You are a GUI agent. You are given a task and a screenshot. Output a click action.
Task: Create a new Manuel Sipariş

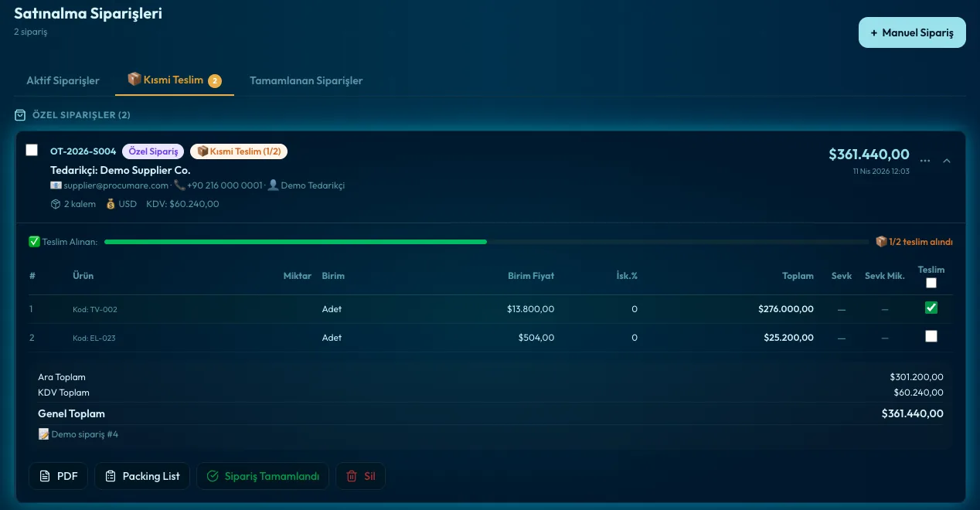coord(912,32)
